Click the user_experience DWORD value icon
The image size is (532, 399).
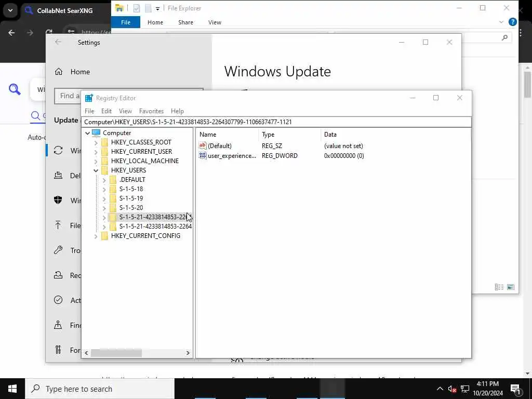click(203, 155)
